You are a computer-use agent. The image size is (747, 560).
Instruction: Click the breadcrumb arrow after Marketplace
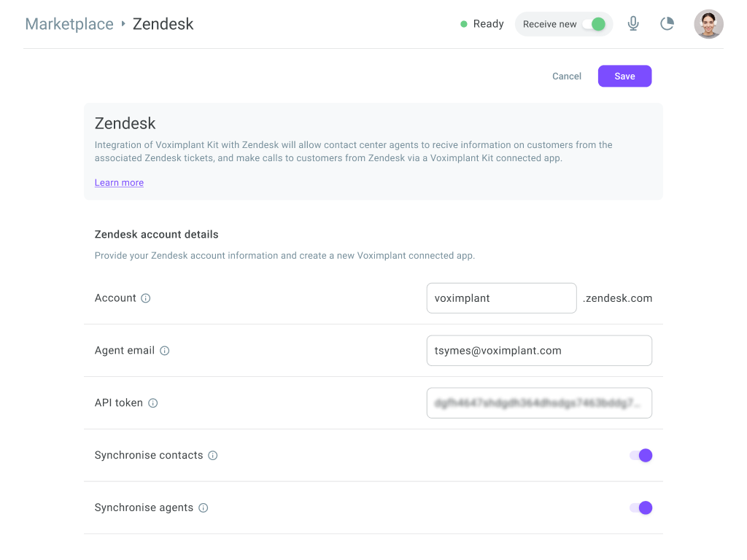(x=123, y=24)
